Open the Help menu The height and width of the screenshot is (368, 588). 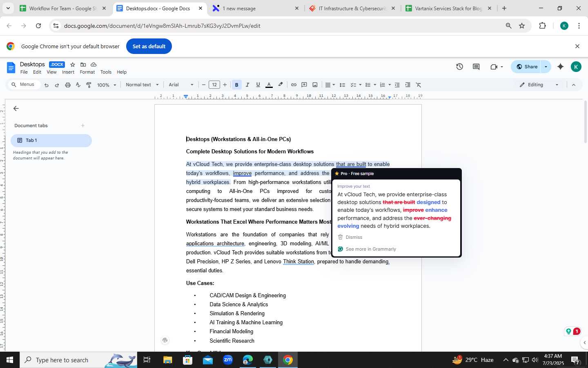click(122, 72)
